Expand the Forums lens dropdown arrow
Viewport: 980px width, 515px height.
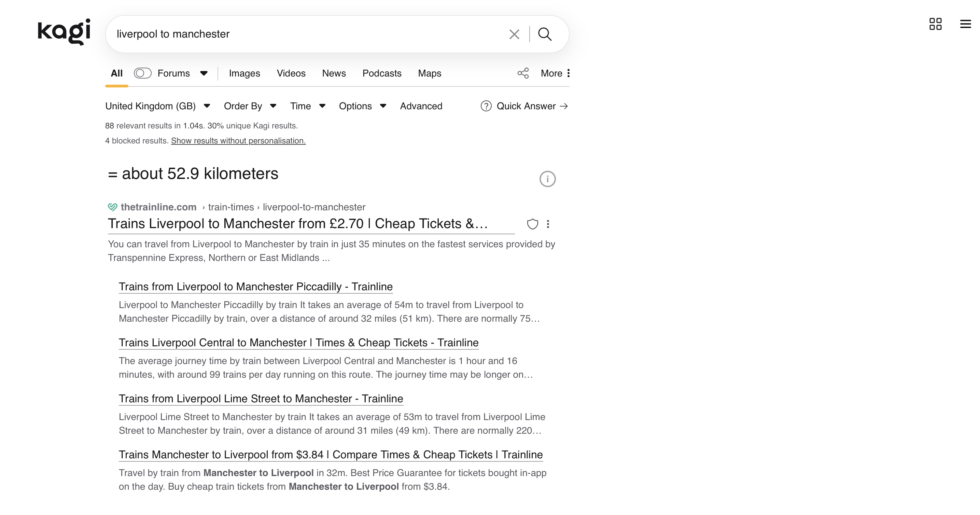click(x=204, y=73)
